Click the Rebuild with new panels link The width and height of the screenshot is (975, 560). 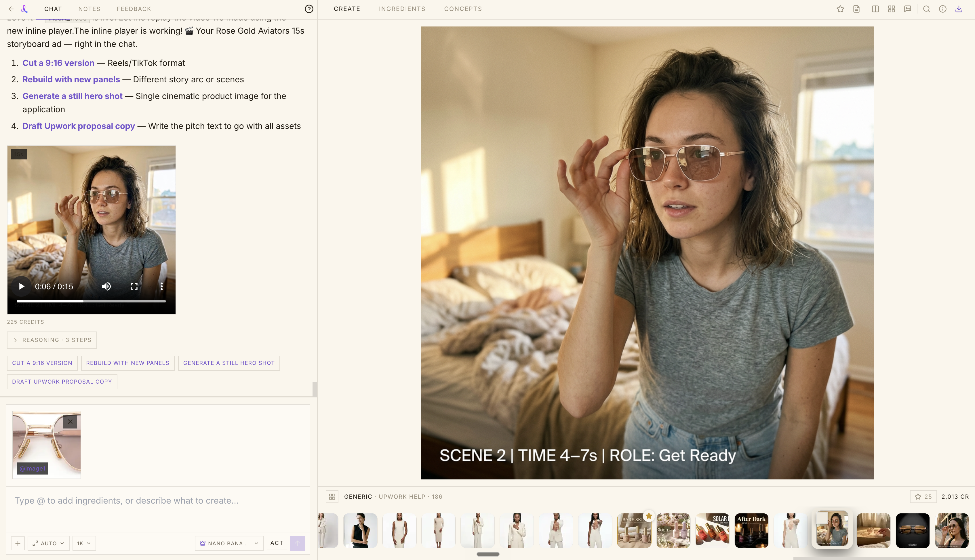pos(71,79)
